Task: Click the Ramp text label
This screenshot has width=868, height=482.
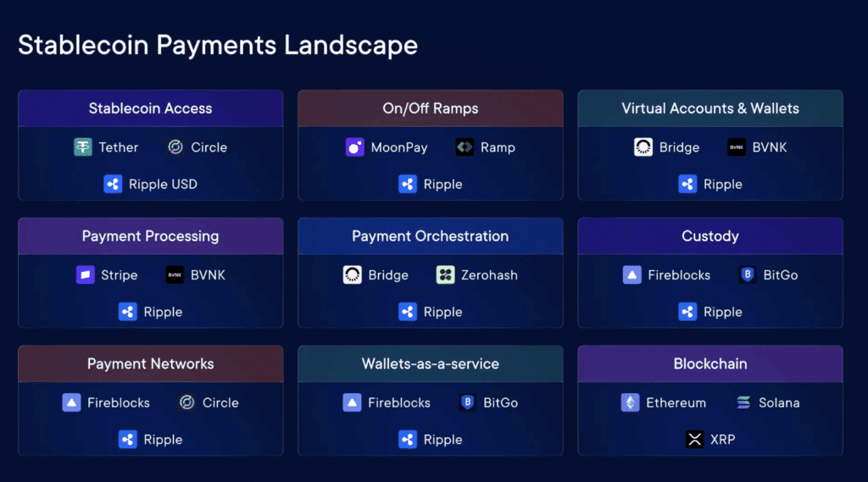Action: click(498, 147)
